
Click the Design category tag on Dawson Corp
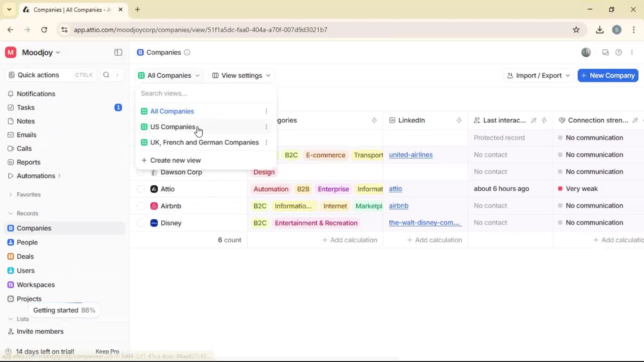point(264,172)
